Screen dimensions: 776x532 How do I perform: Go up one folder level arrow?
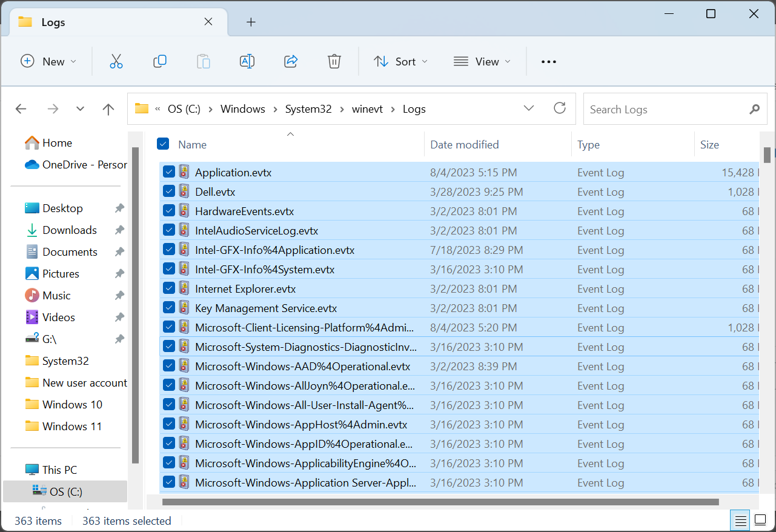(x=108, y=109)
